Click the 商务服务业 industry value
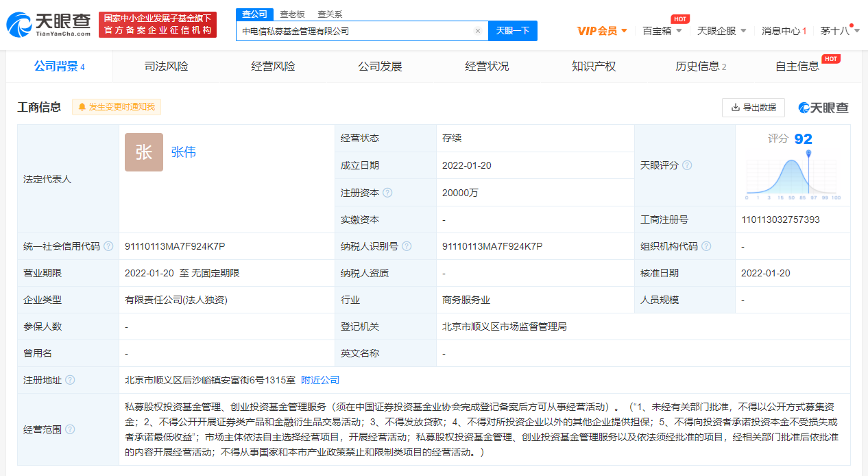The image size is (868, 476). 466,300
